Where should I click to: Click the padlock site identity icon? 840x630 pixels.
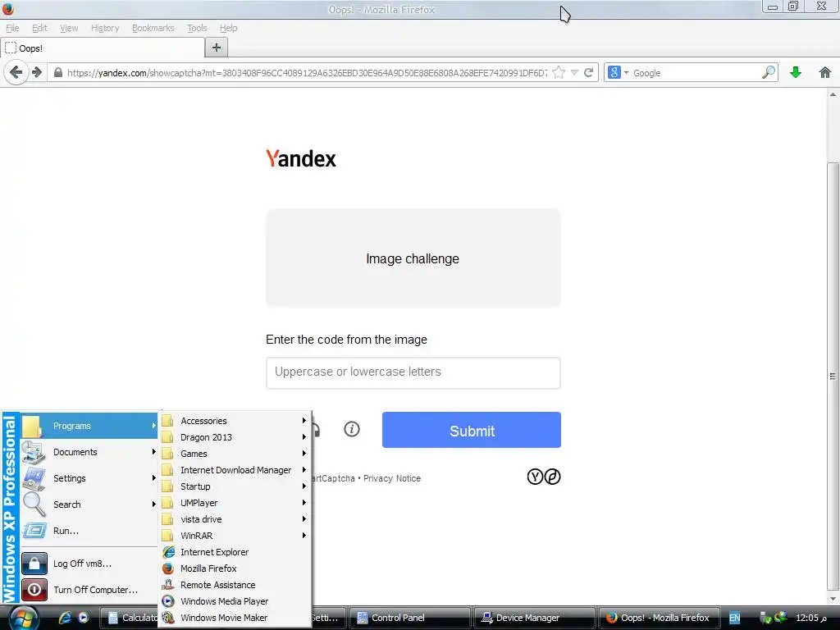[58, 72]
